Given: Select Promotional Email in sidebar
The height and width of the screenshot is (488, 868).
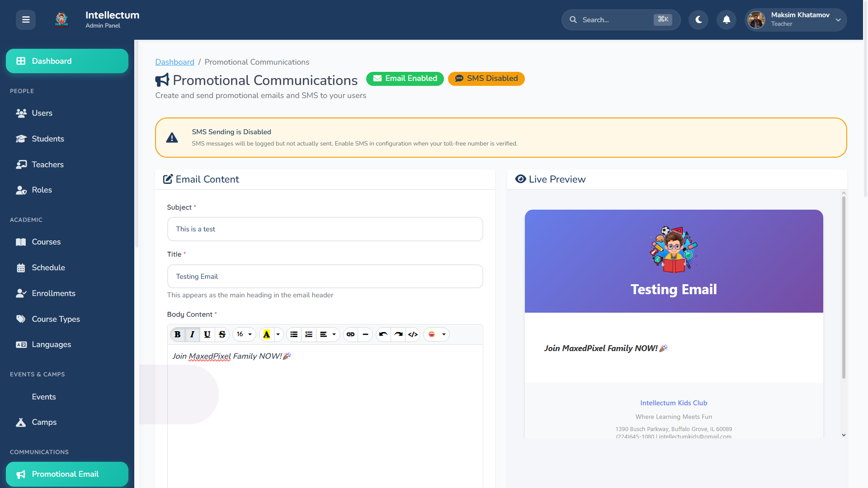Looking at the screenshot, I should click(67, 474).
